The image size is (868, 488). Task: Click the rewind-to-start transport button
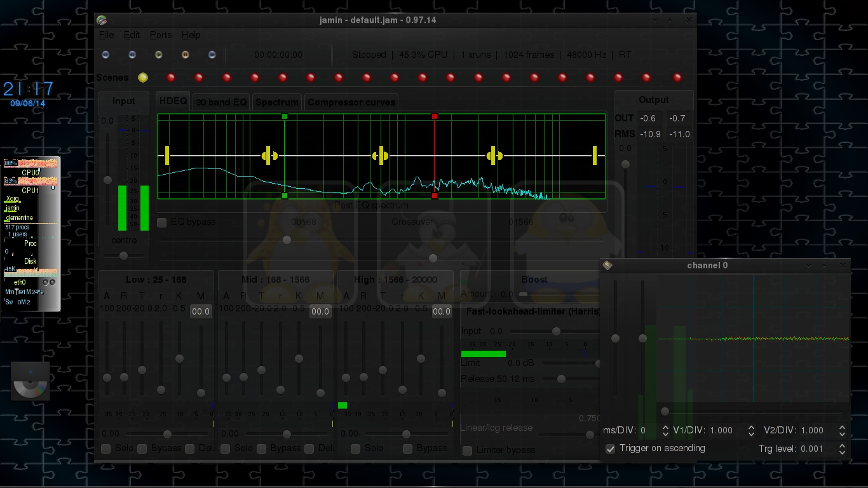[x=105, y=55]
